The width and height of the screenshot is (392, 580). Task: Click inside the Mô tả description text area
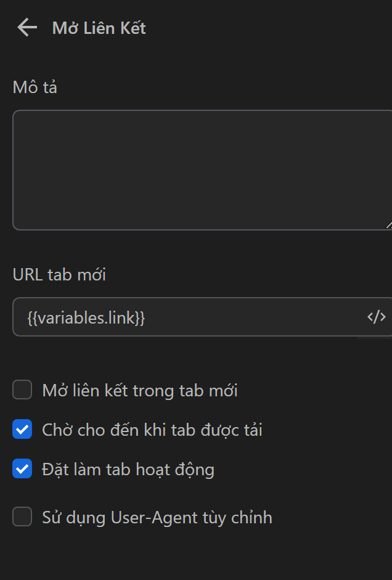pyautogui.click(x=197, y=170)
